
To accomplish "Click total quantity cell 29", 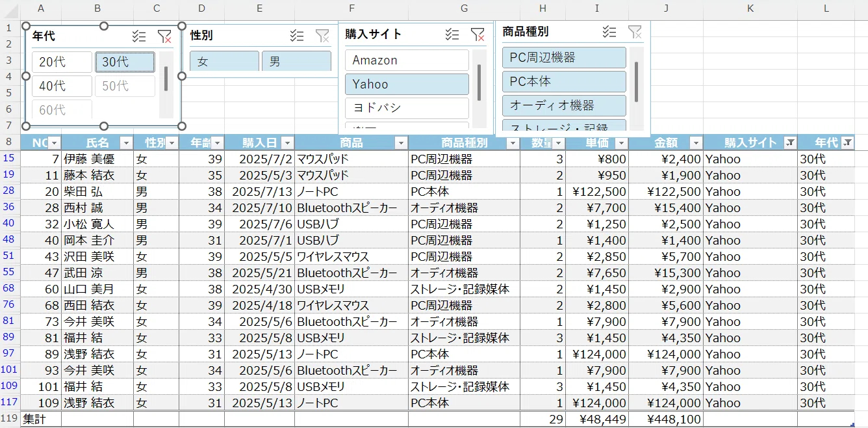I will [542, 419].
